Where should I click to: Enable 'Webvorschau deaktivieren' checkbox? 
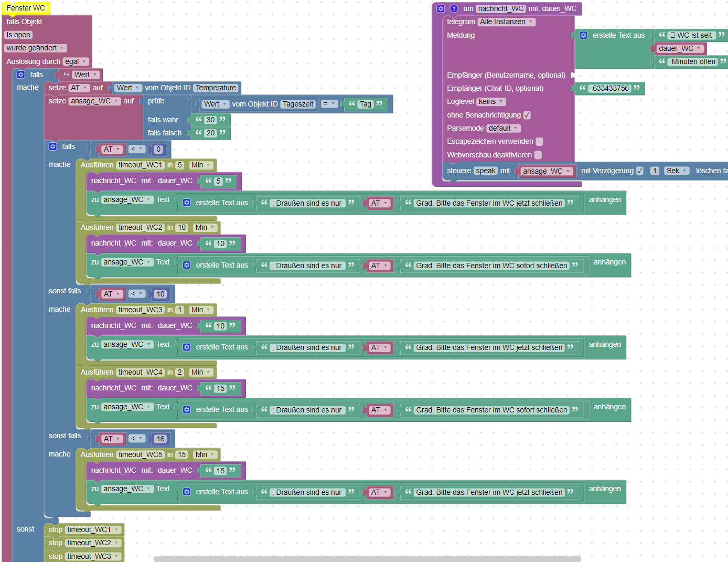(538, 155)
